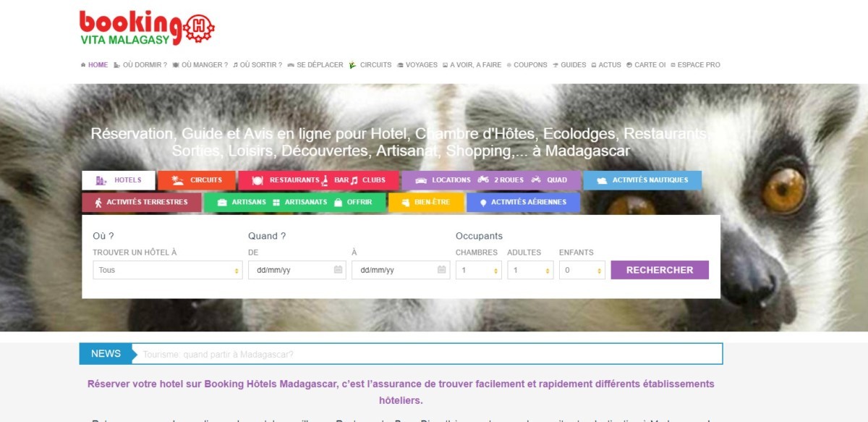868x422 pixels.
Task: Click the briefcase icon next to Artisans
Action: coord(222,203)
